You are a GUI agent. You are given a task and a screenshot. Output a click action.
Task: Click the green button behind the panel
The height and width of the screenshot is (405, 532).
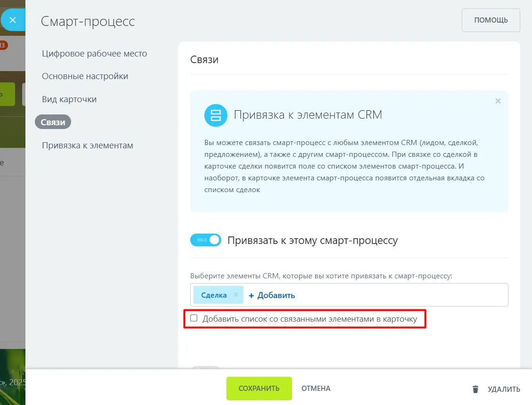coord(8,94)
